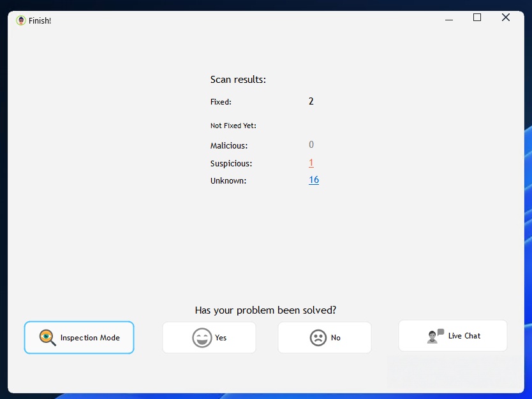Click the 'Not Fixed Yet:' label
532x399 pixels.
[233, 126]
